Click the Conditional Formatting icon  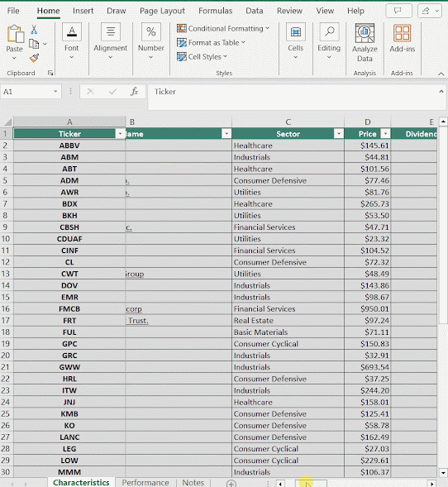tap(182, 28)
